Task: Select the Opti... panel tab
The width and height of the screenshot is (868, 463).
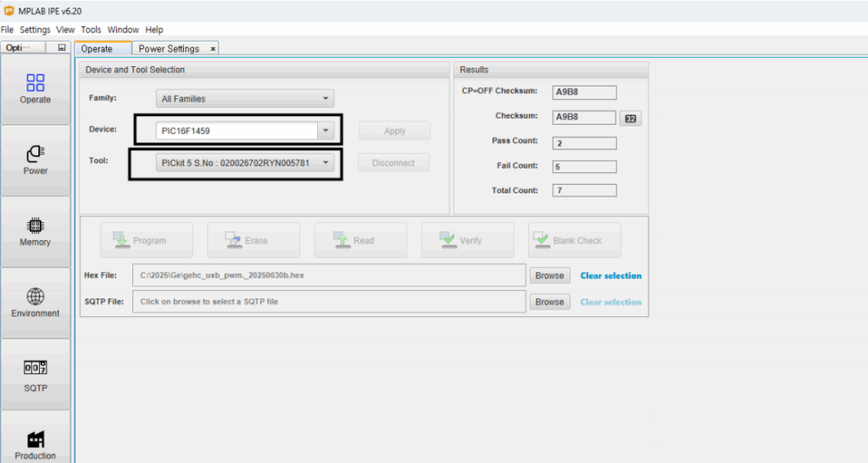Action: pyautogui.click(x=23, y=47)
